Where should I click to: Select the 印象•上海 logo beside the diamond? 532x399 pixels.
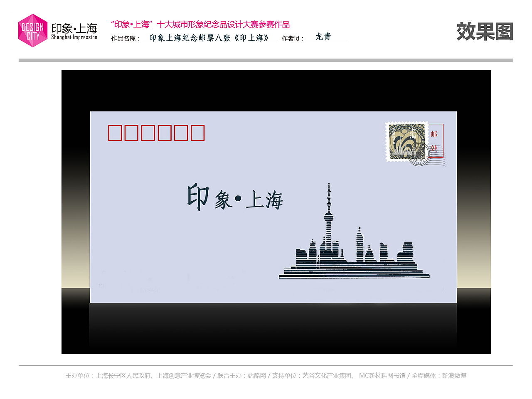pyautogui.click(x=75, y=28)
